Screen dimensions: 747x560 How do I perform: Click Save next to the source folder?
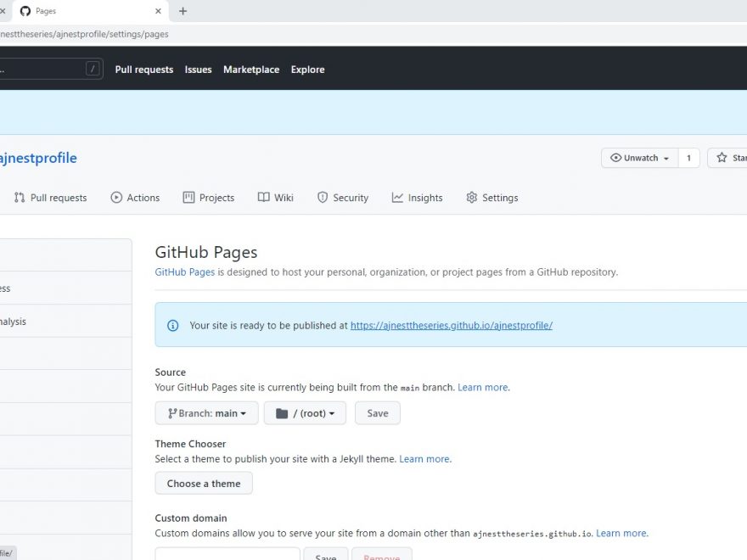click(377, 413)
